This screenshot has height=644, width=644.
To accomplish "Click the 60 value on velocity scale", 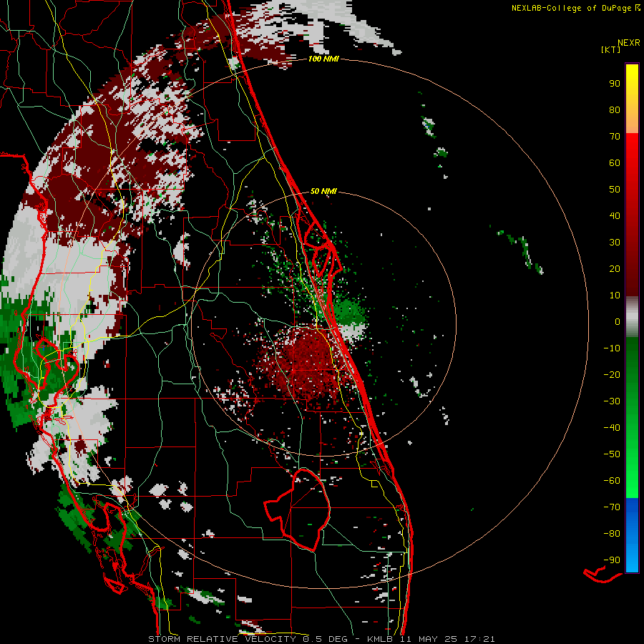I will point(615,163).
